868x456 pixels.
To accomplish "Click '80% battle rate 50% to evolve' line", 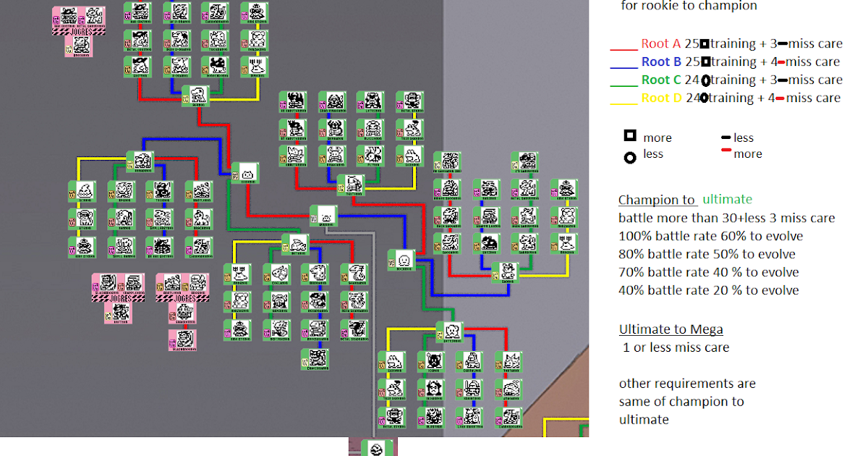I will 707,254.
